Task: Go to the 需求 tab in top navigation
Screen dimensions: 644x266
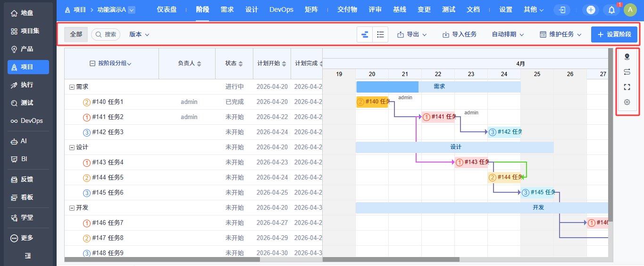Action: (227, 9)
